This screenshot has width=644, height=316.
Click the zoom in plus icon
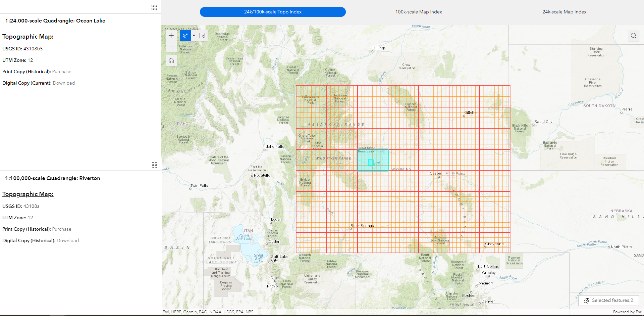click(171, 35)
